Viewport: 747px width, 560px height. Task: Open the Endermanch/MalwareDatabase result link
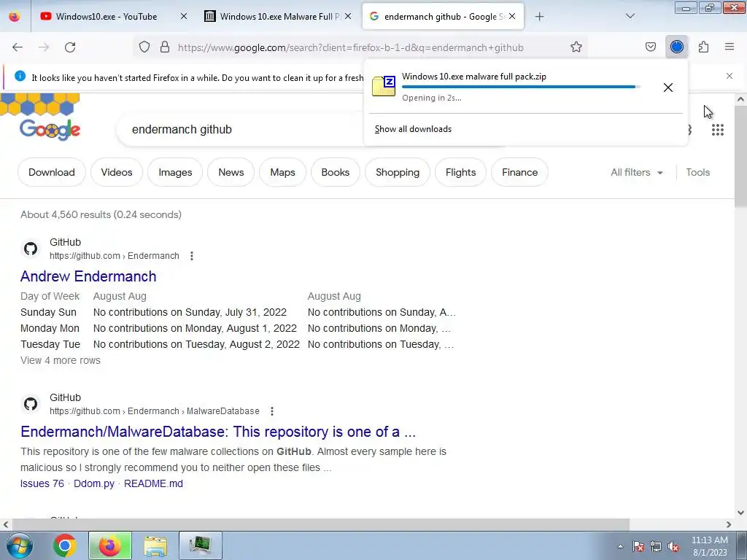point(218,432)
